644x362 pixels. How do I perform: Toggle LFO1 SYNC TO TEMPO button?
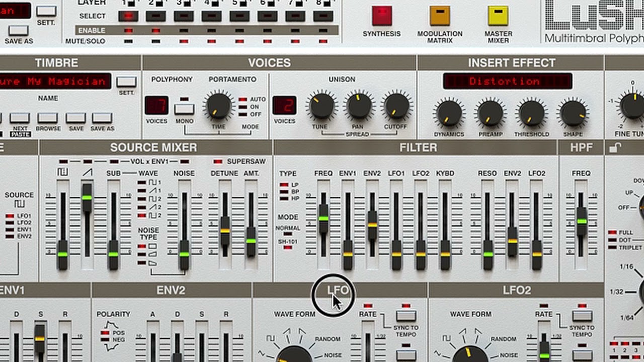[406, 316]
